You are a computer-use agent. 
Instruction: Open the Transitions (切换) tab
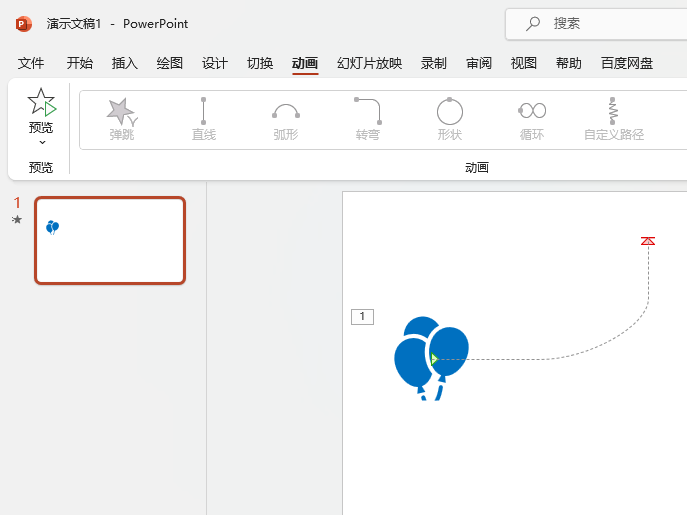click(260, 63)
